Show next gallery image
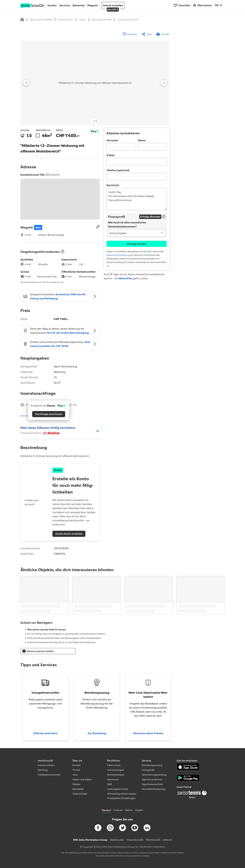 [x=164, y=83]
